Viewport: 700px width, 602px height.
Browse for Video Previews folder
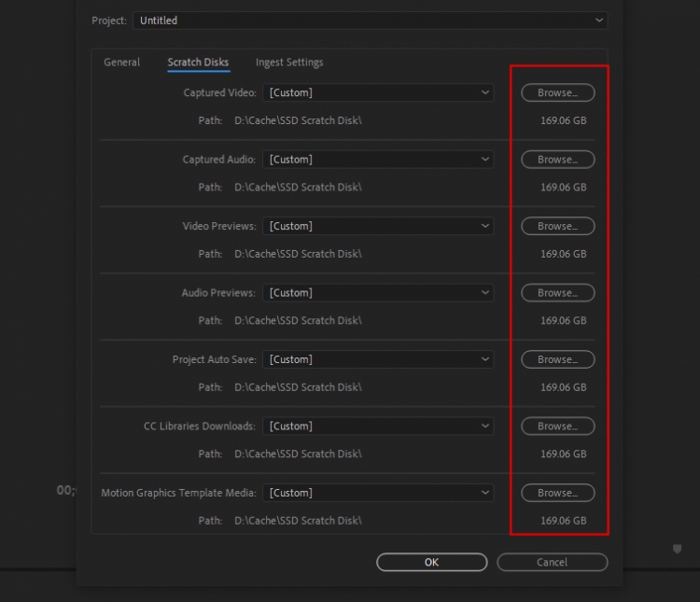tap(557, 226)
